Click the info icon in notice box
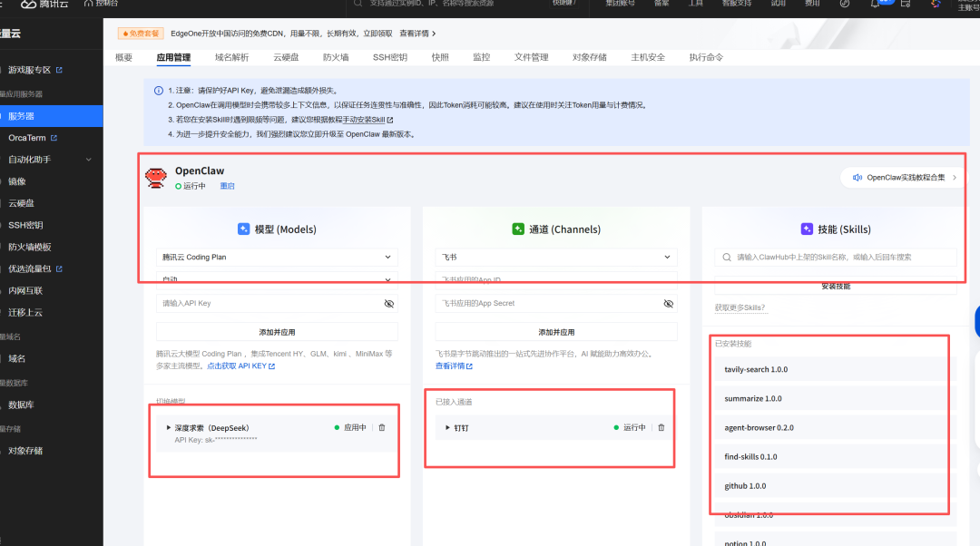The image size is (980, 546). pos(159,91)
